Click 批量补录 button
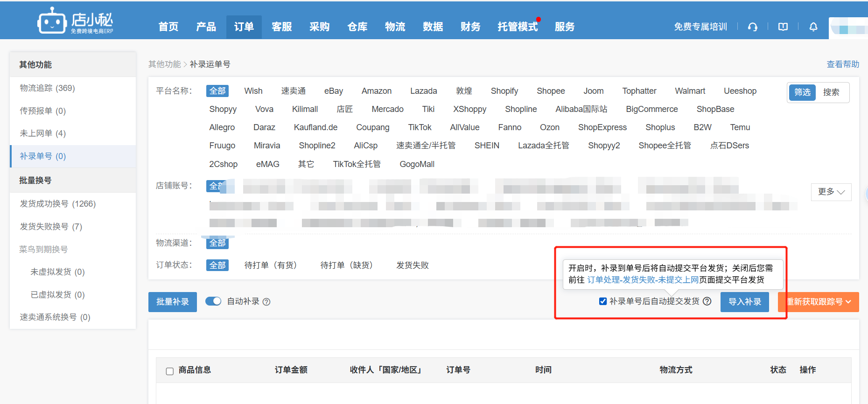Viewport: 868px width, 404px height. [x=173, y=302]
